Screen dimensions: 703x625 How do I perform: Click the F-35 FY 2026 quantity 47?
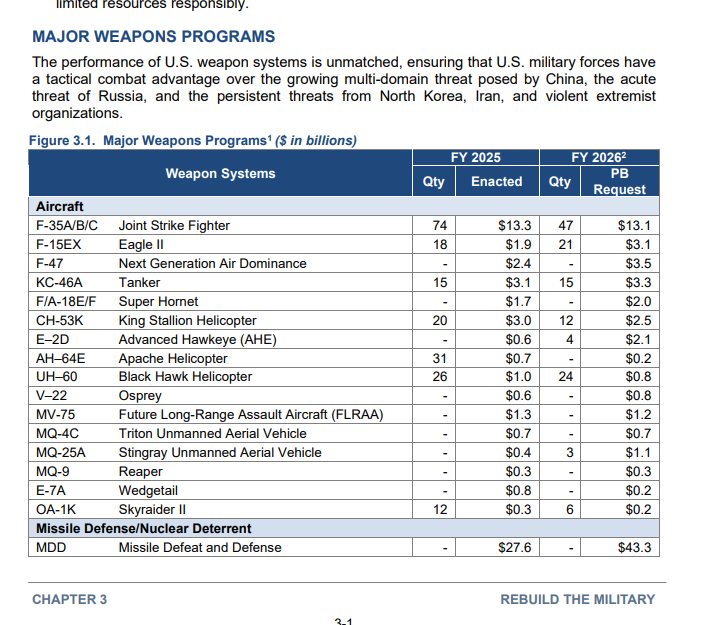point(565,225)
